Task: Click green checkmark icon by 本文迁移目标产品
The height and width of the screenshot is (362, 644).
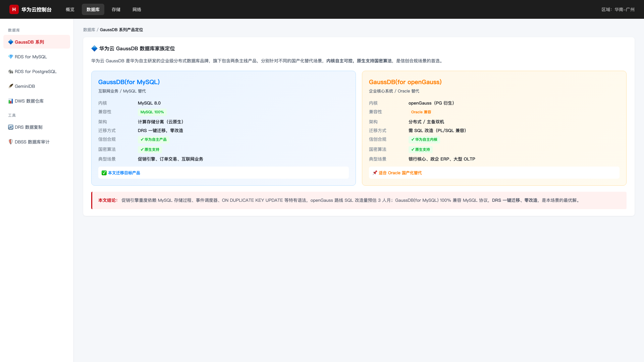Action: click(104, 173)
